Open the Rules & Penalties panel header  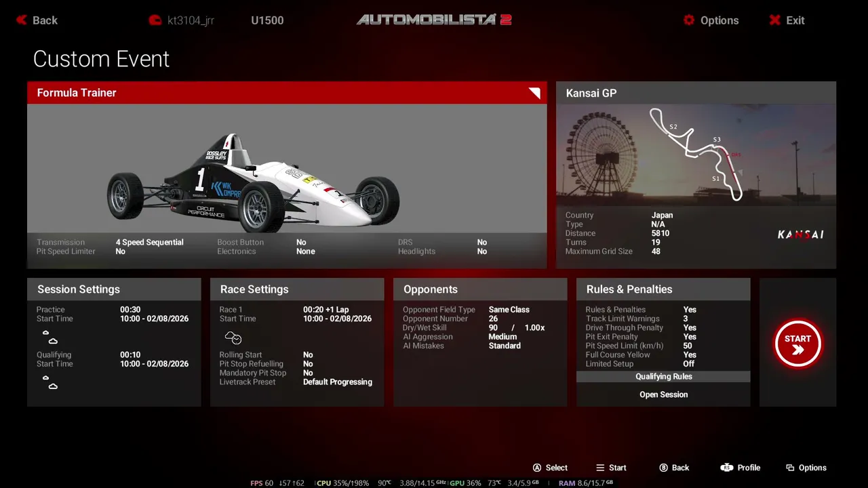pos(663,289)
